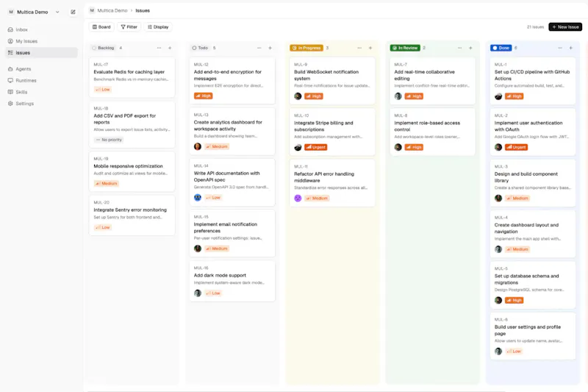
Task: Click the plus icon in Backlog column
Action: click(170, 48)
